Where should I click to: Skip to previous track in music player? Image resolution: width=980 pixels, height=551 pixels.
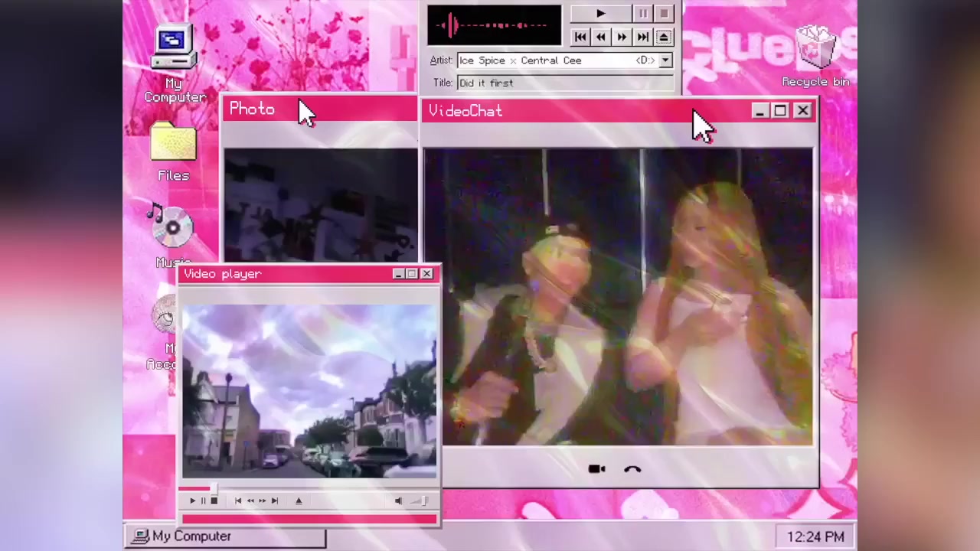(x=580, y=37)
